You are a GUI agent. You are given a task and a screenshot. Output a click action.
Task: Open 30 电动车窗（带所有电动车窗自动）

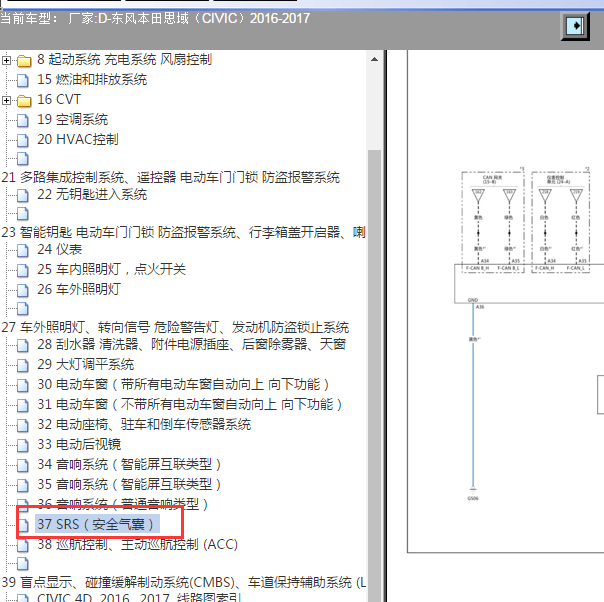[x=183, y=385]
